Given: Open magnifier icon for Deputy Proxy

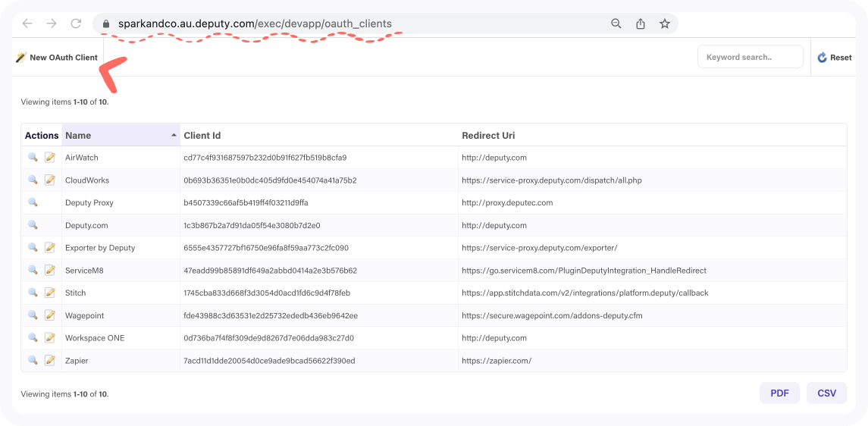Looking at the screenshot, I should 33,202.
